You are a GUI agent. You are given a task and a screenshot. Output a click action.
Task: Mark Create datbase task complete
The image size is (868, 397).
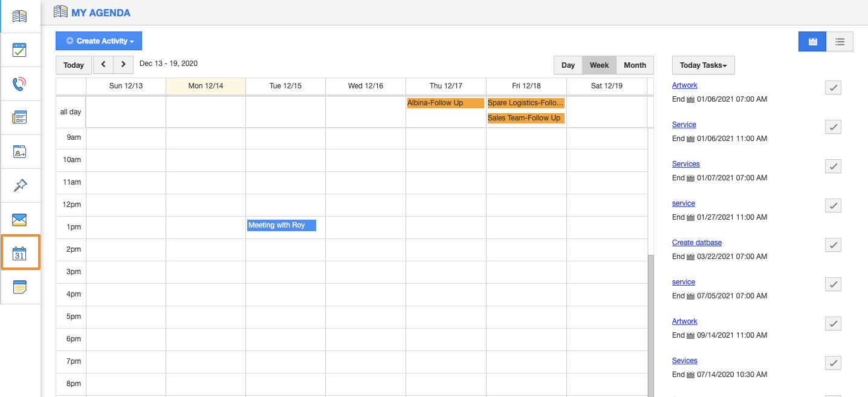(x=833, y=245)
